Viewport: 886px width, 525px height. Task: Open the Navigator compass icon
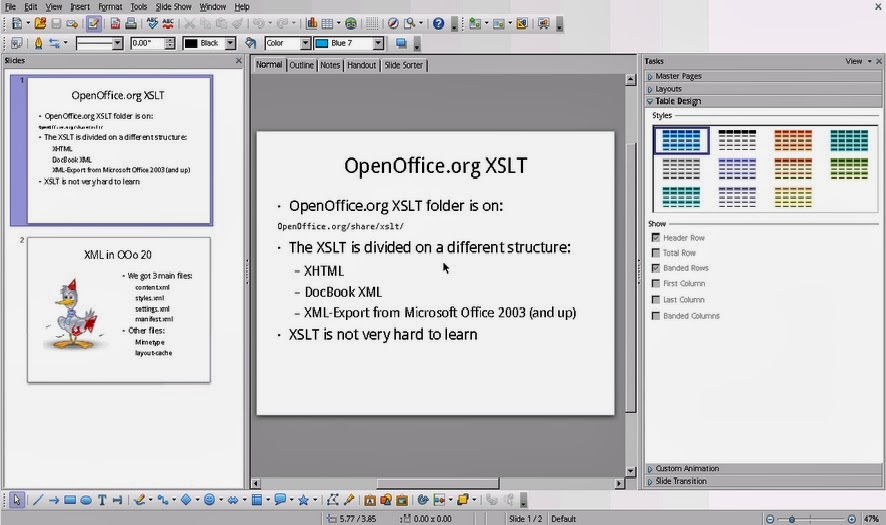[393, 24]
